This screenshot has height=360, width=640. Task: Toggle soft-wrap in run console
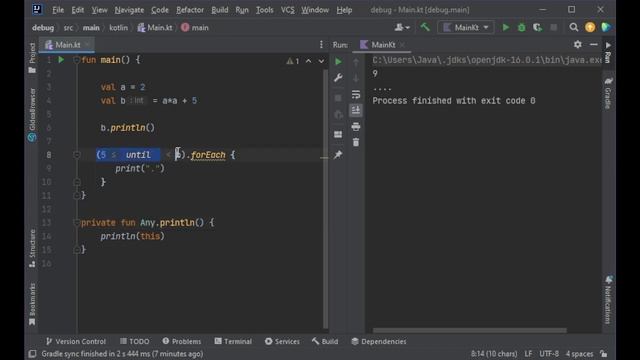(356, 94)
